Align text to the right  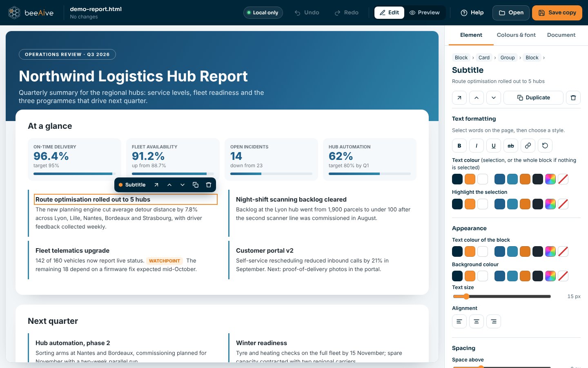click(494, 321)
